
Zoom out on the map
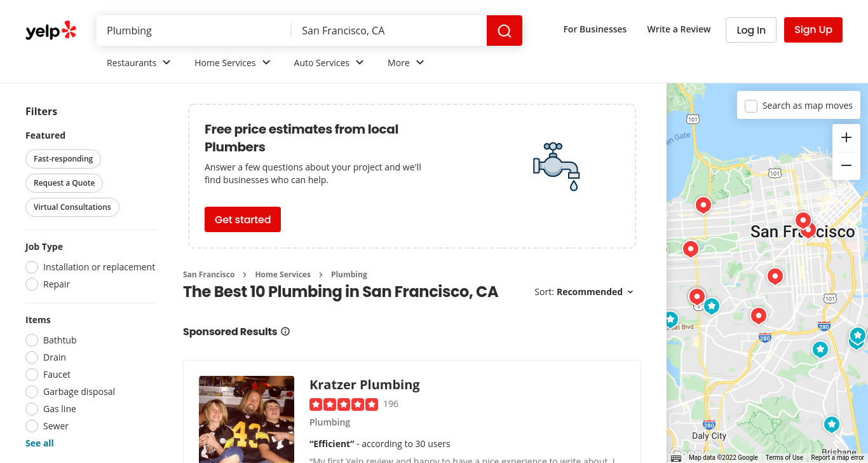[846, 165]
